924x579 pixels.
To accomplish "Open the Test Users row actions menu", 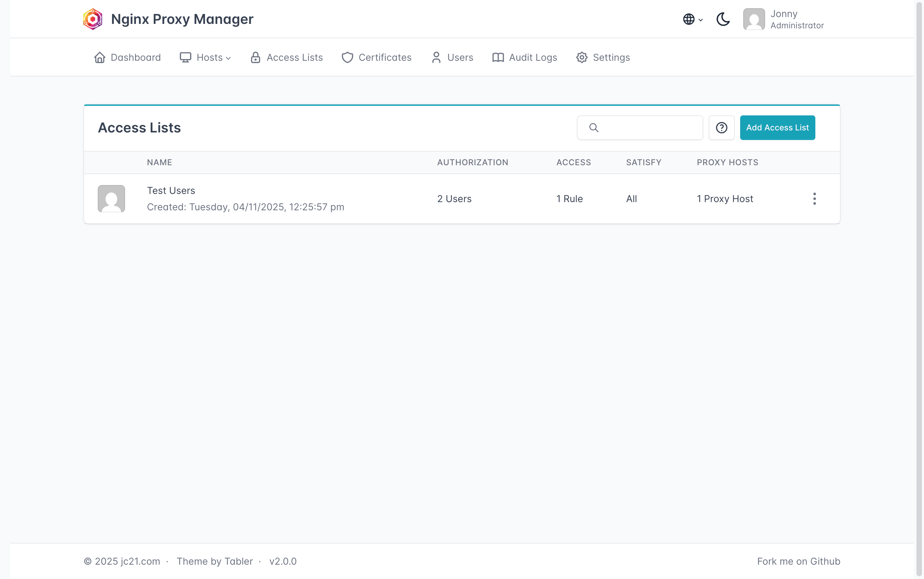I will pos(814,199).
